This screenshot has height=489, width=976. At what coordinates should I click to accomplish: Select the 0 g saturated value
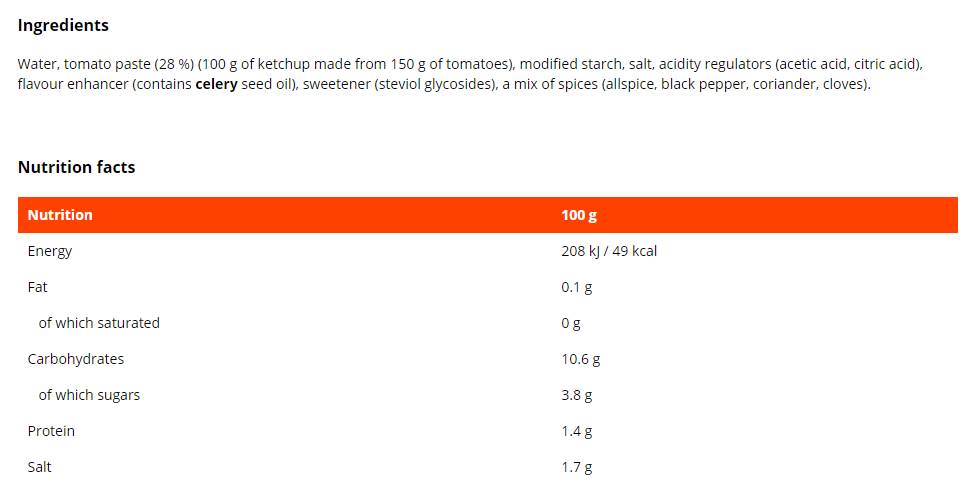[x=571, y=323]
